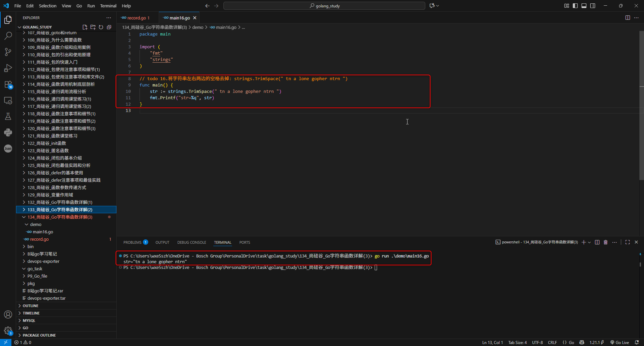Open notifications bell in status bar
644x346 pixels.
click(637, 342)
